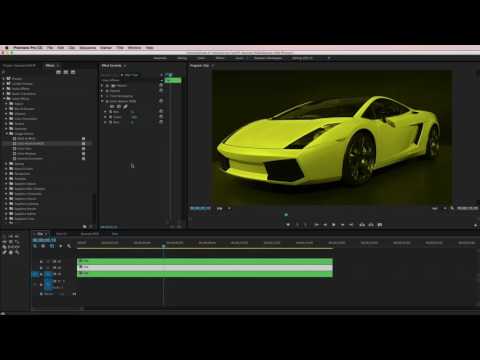Click the Lift button in Program monitor
The width and height of the screenshot is (480, 360).
coord(362,225)
